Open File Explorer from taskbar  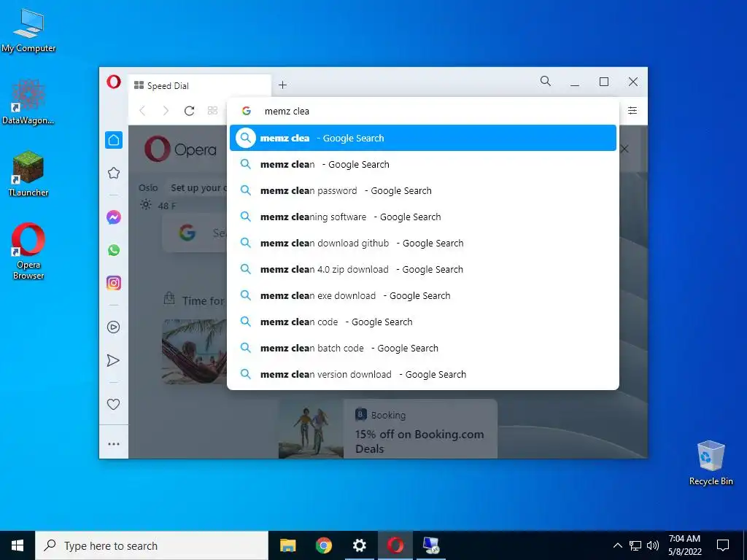(287, 545)
